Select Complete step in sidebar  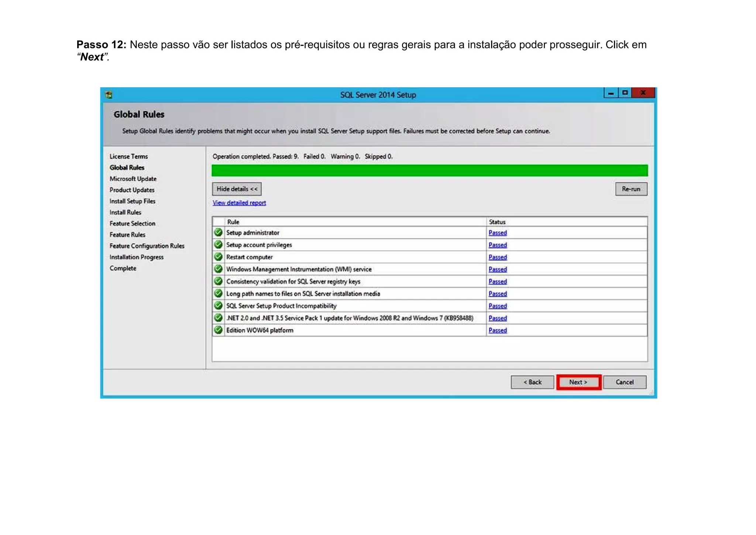pos(123,268)
